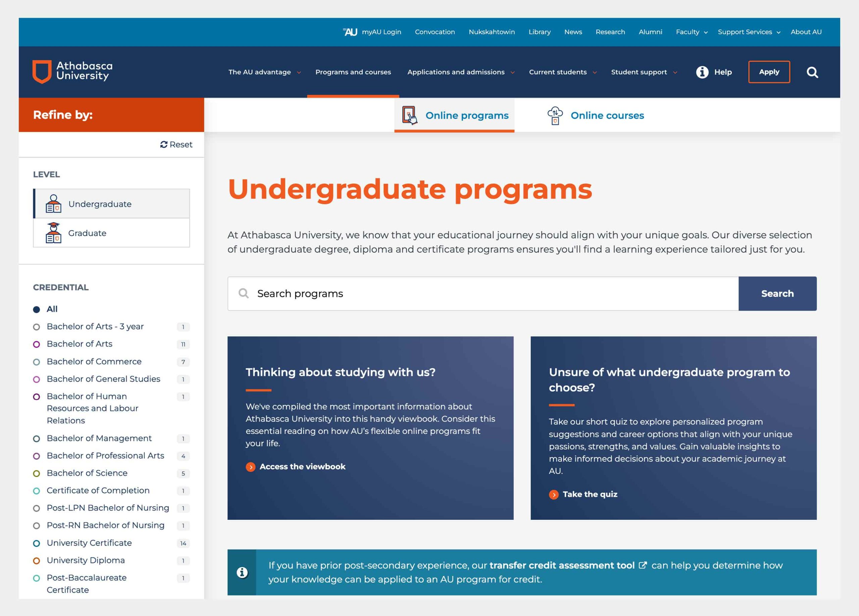The image size is (859, 616).
Task: Click the Apply button
Action: pos(769,72)
